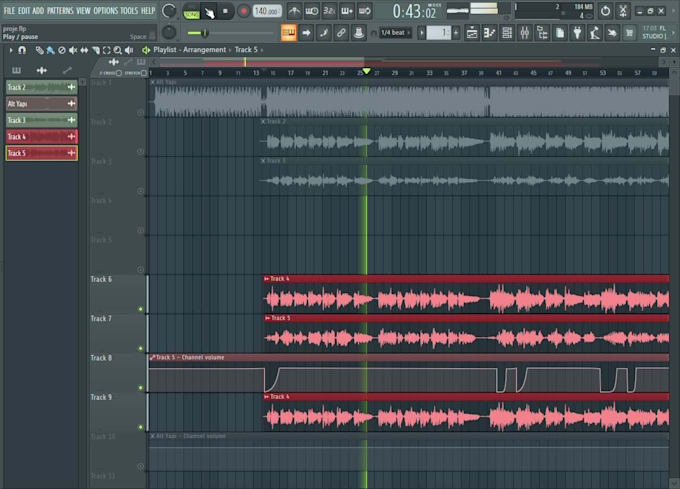Image resolution: width=680 pixels, height=489 pixels.
Task: Click the content library shop icon
Action: click(630, 33)
